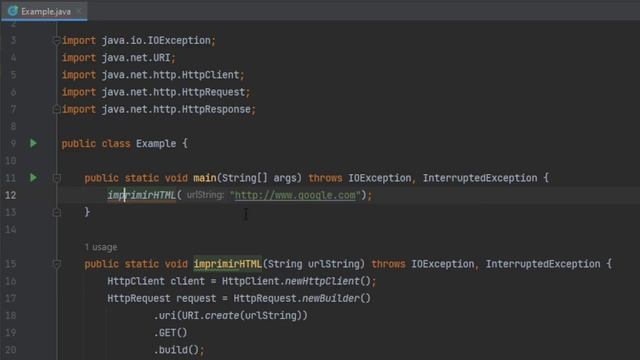This screenshot has height=360, width=640.
Task: Click java.net.http.HttpRequest import
Action: pos(173,92)
